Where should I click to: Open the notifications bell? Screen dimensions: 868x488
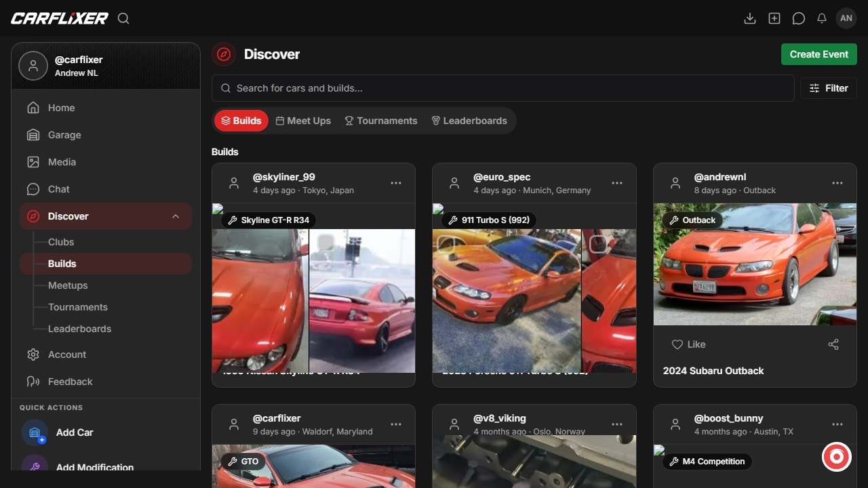(822, 18)
